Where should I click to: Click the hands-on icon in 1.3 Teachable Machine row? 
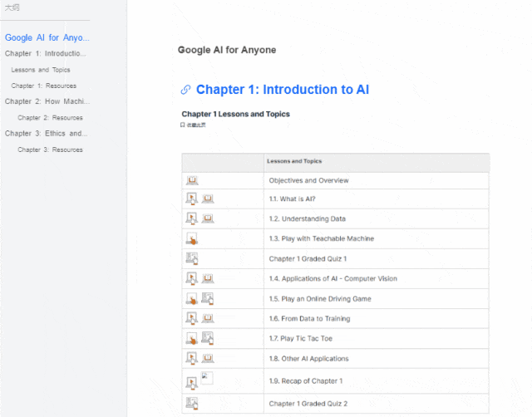[x=192, y=238]
